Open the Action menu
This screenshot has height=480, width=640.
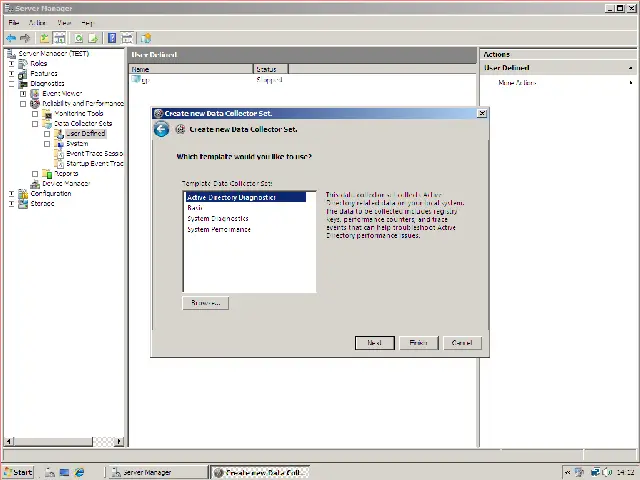[37, 22]
